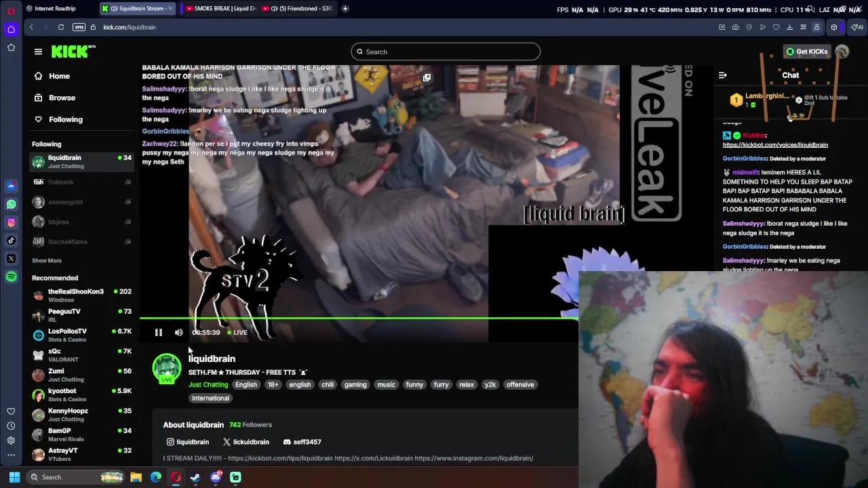
Task: Click the offensive tag
Action: [x=520, y=385]
